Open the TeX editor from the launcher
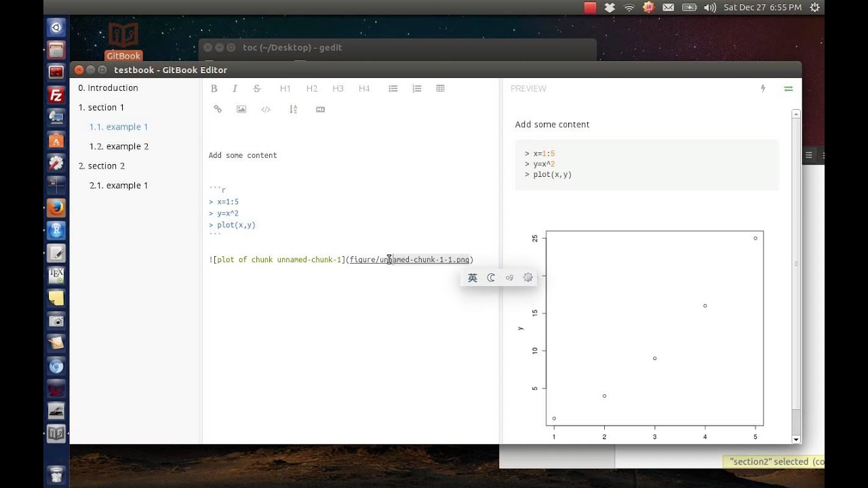This screenshot has width=868, height=488. (56, 275)
